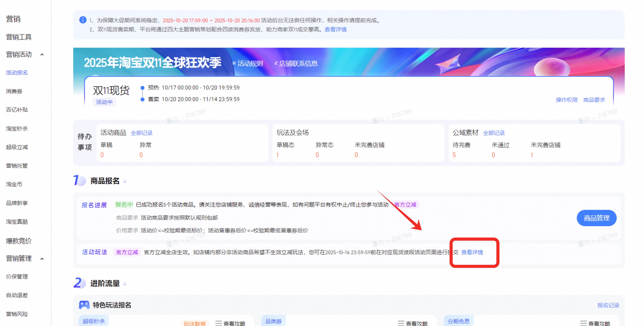Click 未完善店铺 count under 公域素材
The width and height of the screenshot is (644, 326).
(532, 155)
